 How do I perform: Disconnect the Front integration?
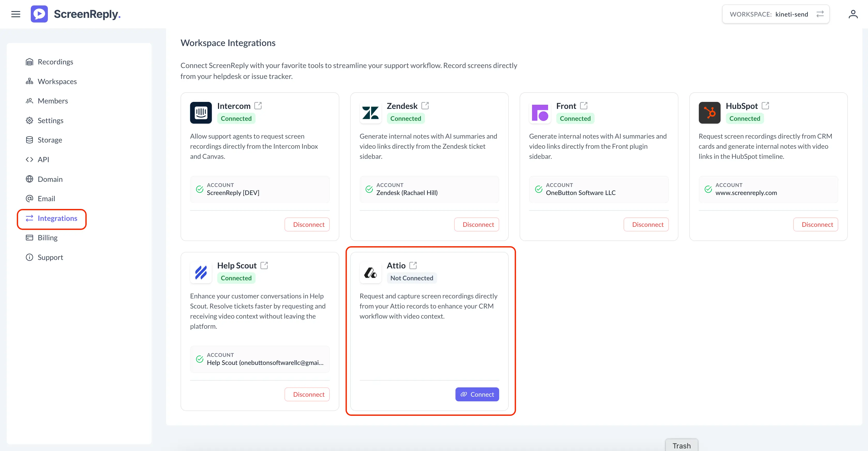click(646, 225)
